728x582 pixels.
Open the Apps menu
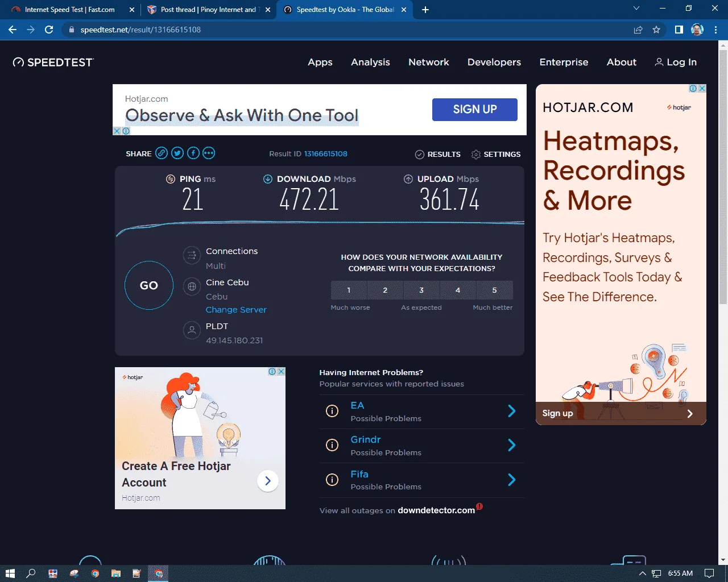(x=320, y=62)
